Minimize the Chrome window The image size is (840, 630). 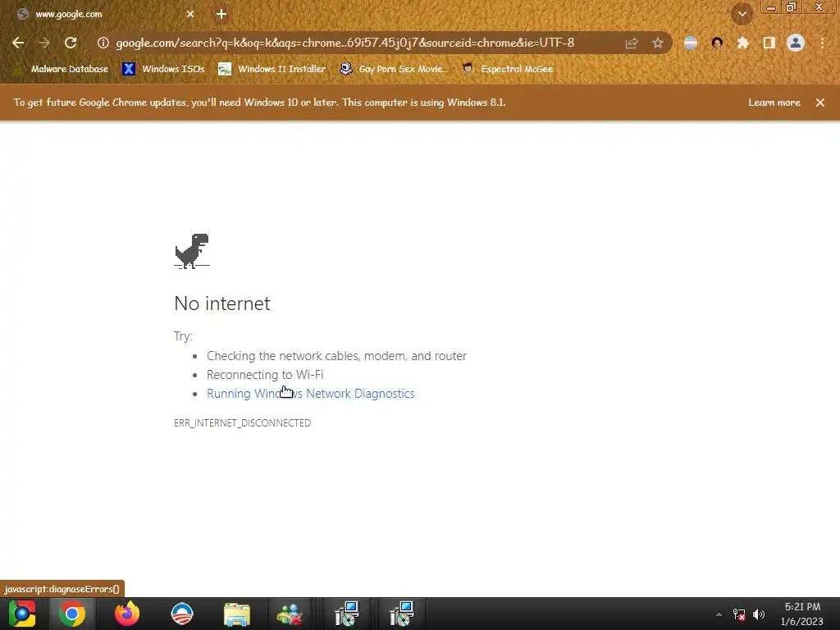(x=771, y=7)
